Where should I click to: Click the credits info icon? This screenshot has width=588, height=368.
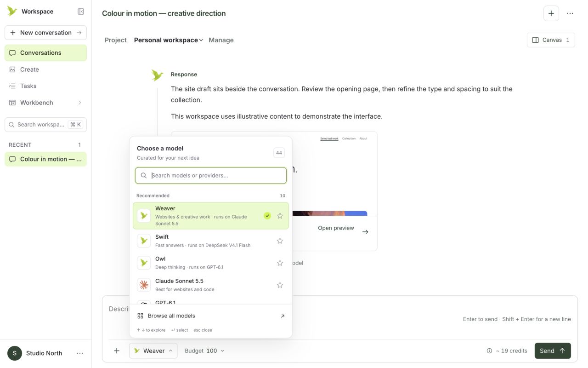pyautogui.click(x=489, y=351)
